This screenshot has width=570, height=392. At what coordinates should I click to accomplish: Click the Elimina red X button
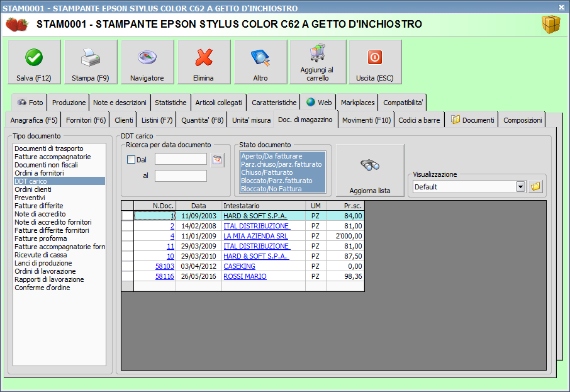pyautogui.click(x=204, y=62)
